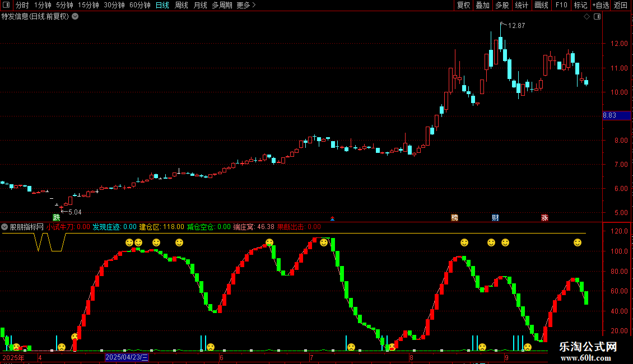Screen dimensions: 633x364
Task: Click the 2025/04/23/三 date label
Action: point(127,357)
